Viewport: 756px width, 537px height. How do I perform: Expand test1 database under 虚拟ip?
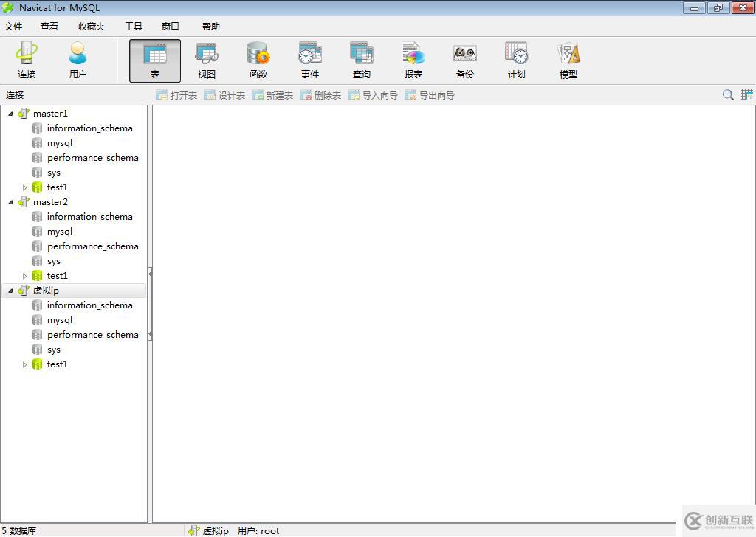point(24,364)
